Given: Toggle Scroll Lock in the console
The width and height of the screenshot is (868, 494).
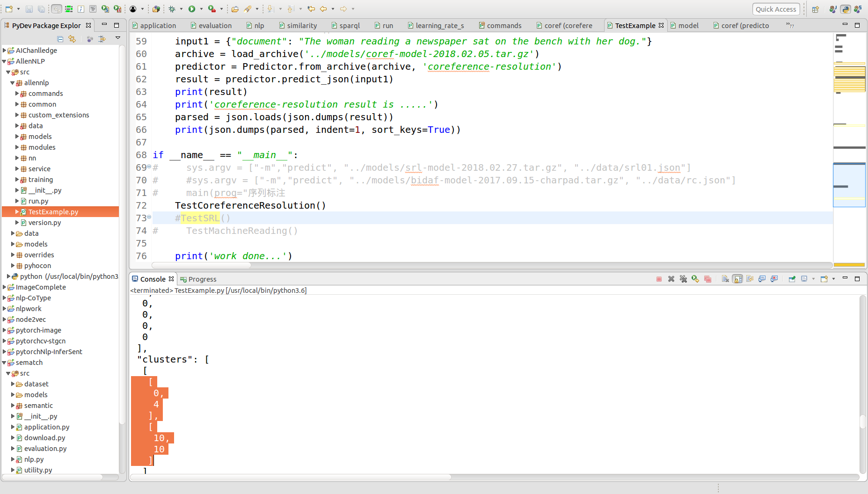Looking at the screenshot, I should tap(737, 279).
